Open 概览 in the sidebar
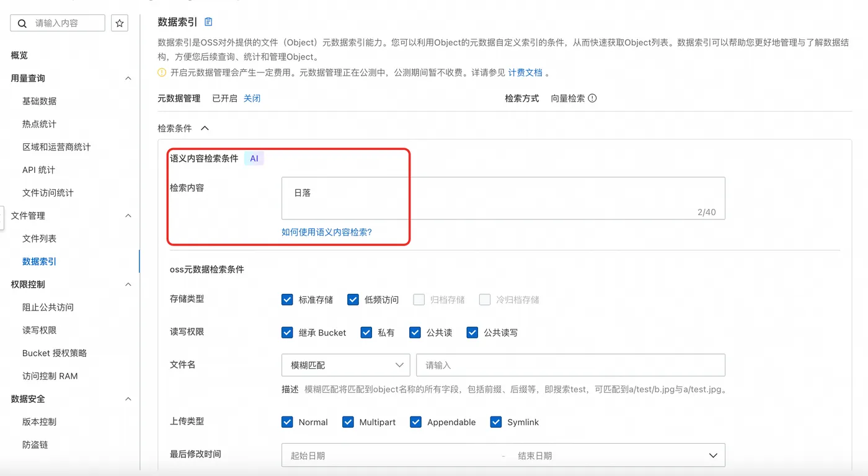 [x=19, y=55]
